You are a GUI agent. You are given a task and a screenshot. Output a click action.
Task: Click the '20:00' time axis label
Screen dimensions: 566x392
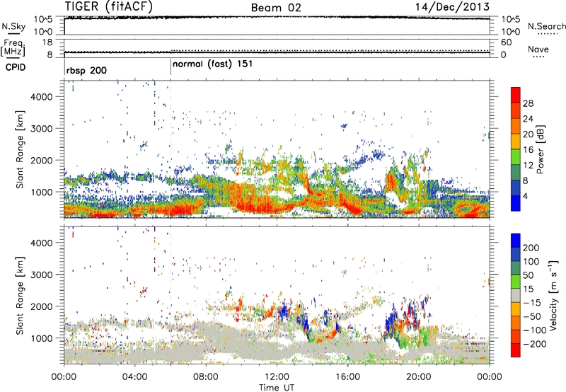(419, 377)
